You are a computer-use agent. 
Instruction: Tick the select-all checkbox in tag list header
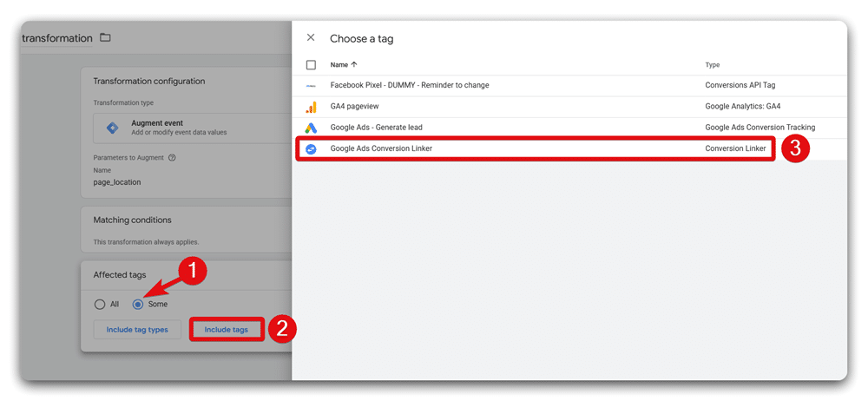[x=311, y=65]
